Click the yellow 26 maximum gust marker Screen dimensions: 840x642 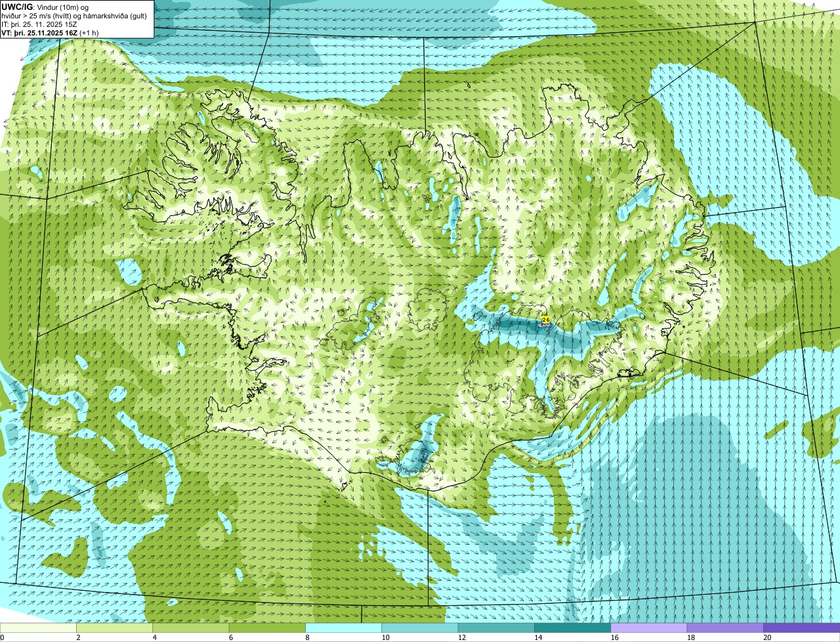click(x=545, y=320)
